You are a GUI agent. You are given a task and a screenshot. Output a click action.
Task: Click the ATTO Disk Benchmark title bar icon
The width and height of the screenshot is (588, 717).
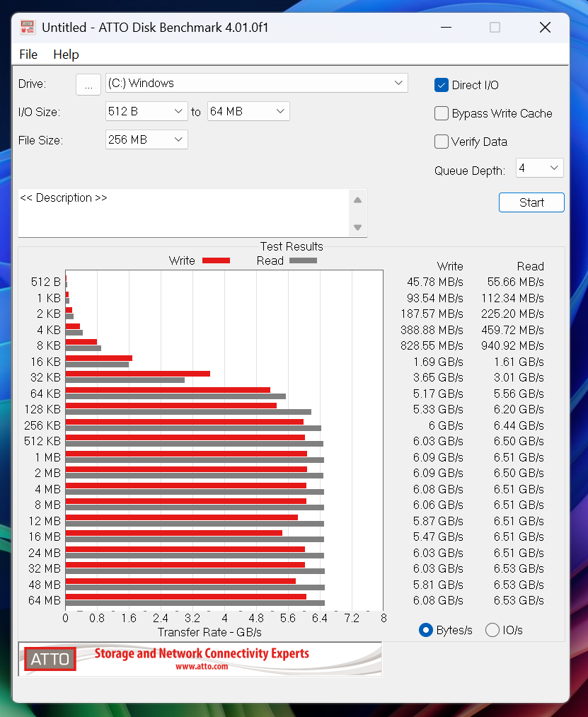(x=28, y=28)
